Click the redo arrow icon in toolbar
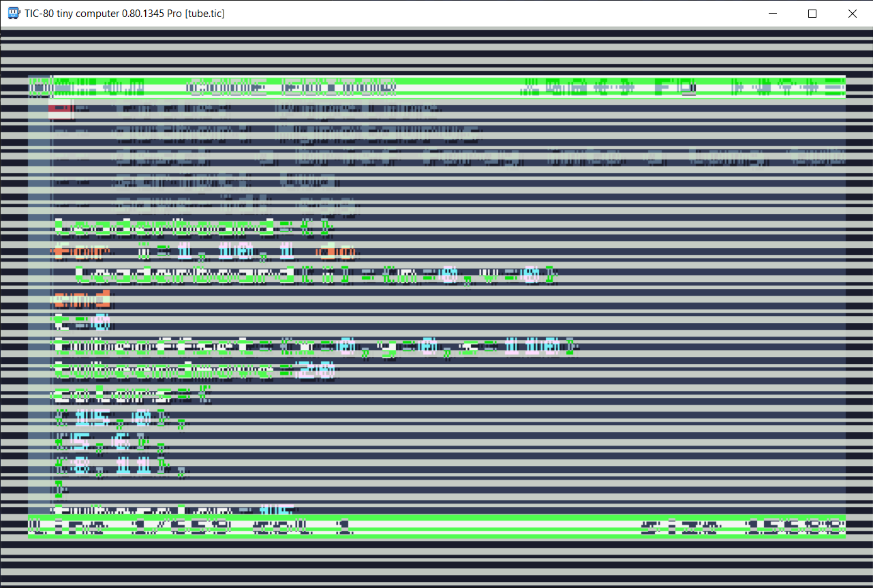Screen dimensions: 873x588 625,87
